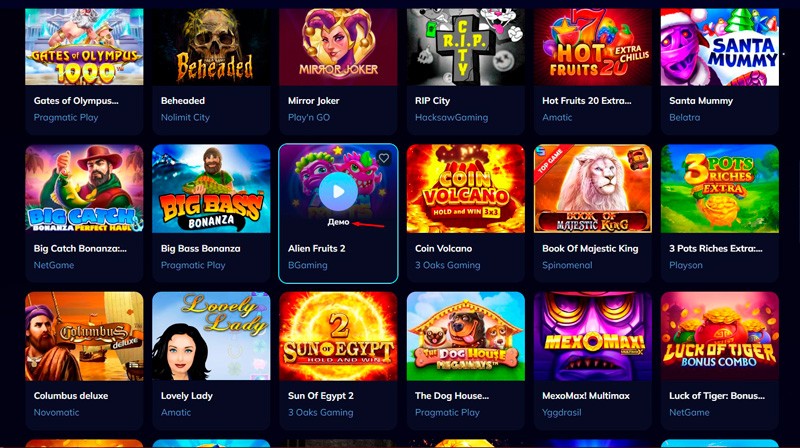Click the play button on Alien Fruits 2
This screenshot has height=448, width=800.
pos(338,191)
